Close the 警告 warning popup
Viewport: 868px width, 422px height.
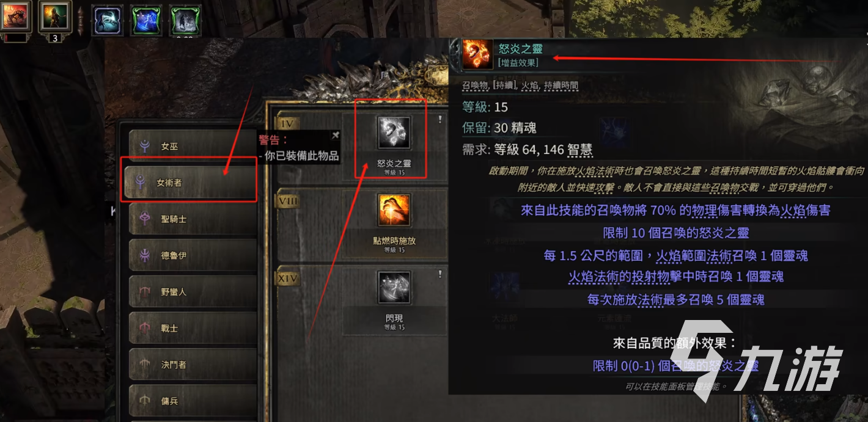[335, 136]
